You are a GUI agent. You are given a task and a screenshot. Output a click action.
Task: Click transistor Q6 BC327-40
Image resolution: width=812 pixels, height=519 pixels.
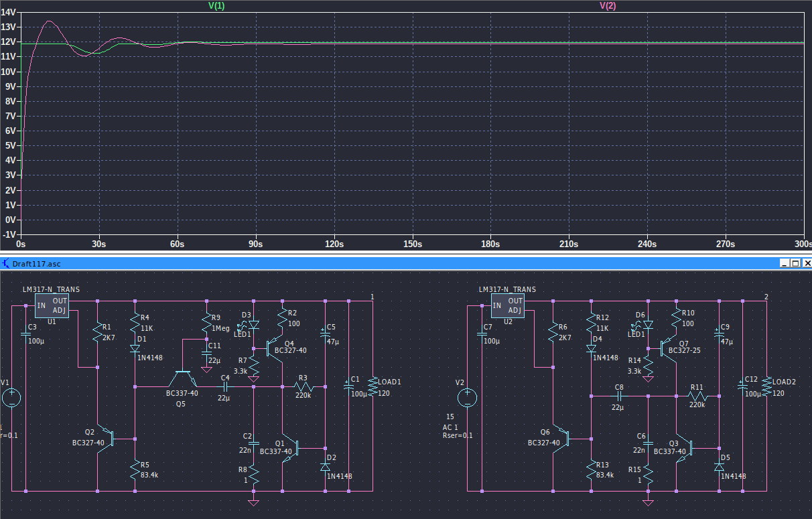561,439
